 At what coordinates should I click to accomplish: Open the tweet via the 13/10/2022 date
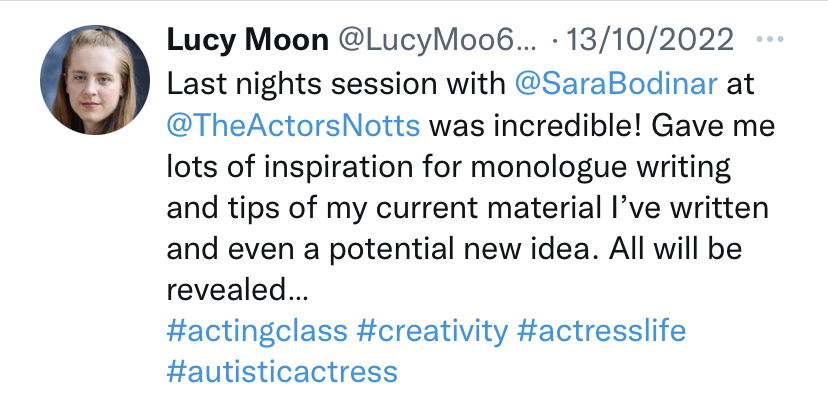pos(650,41)
